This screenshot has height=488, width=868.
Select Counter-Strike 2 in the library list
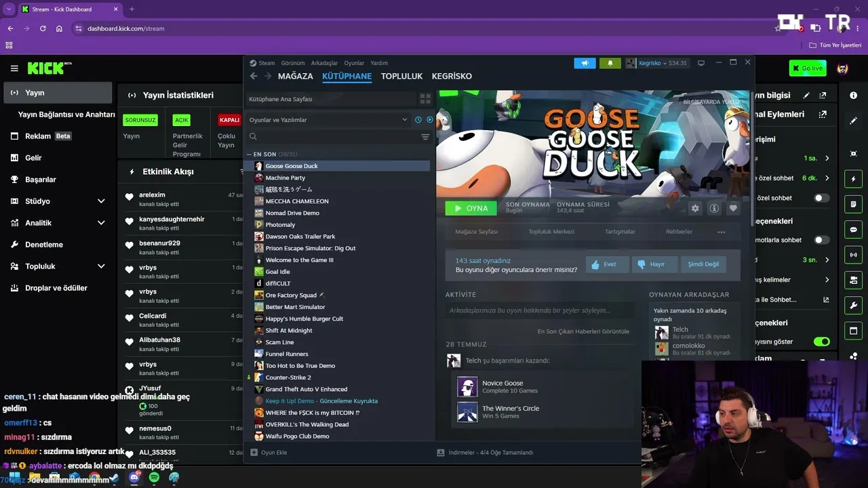click(x=288, y=378)
